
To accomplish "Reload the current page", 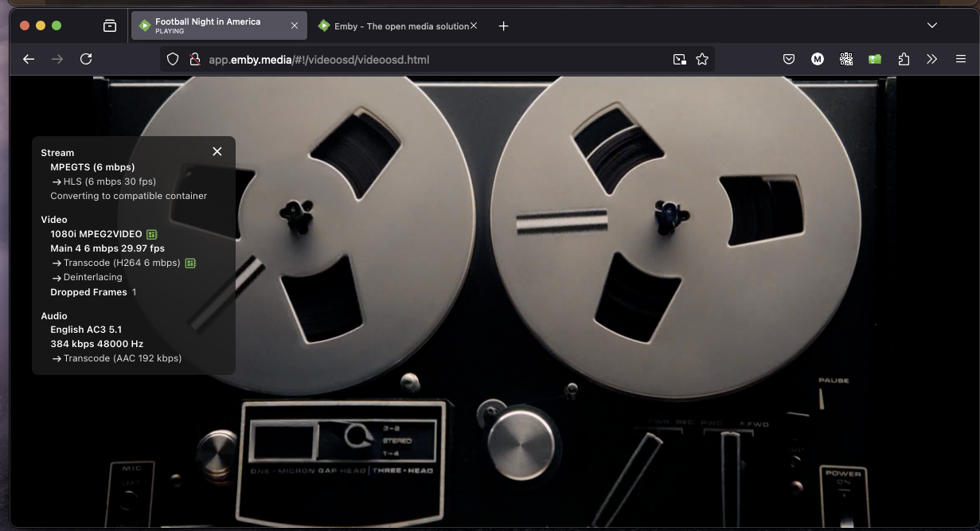I will tap(86, 59).
